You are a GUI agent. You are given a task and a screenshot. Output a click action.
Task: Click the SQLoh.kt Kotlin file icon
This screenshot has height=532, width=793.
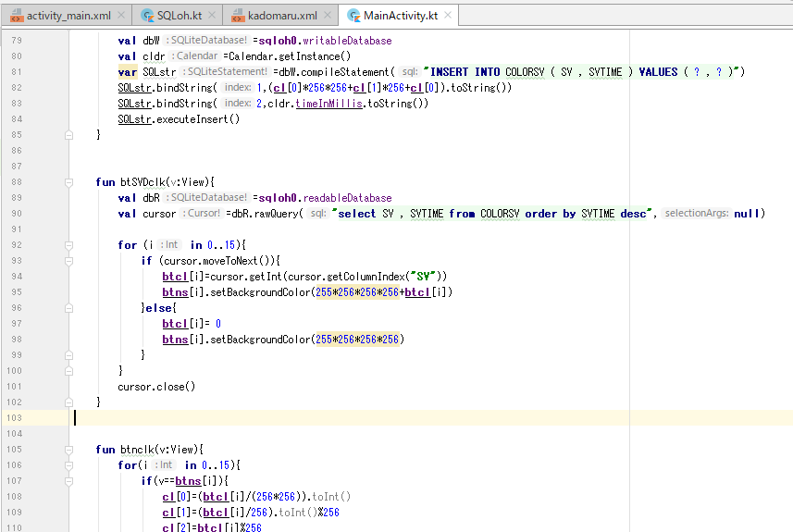pyautogui.click(x=147, y=16)
